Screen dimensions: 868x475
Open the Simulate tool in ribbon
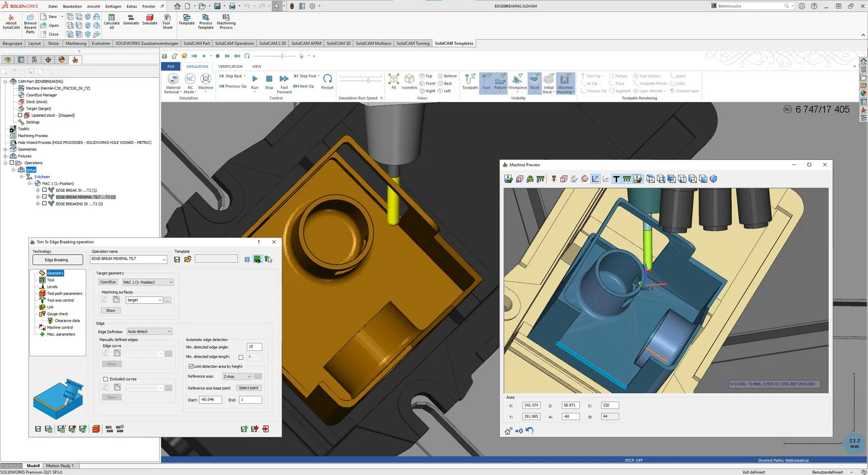pyautogui.click(x=150, y=20)
